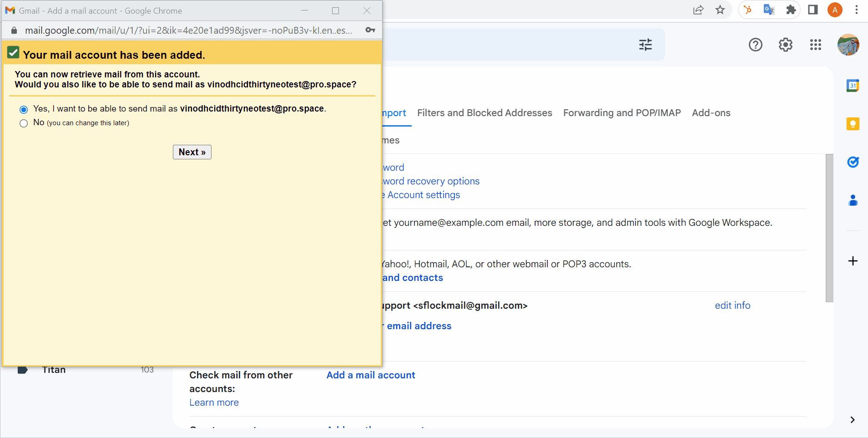
Task: Collapse side panel using bottom chevron
Action: [x=852, y=420]
